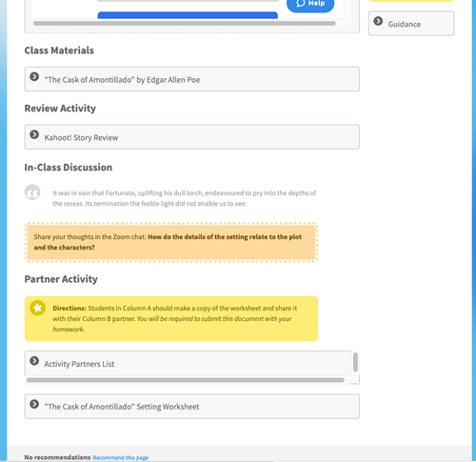
Task: Follow the Recommend this page link
Action: [121, 457]
